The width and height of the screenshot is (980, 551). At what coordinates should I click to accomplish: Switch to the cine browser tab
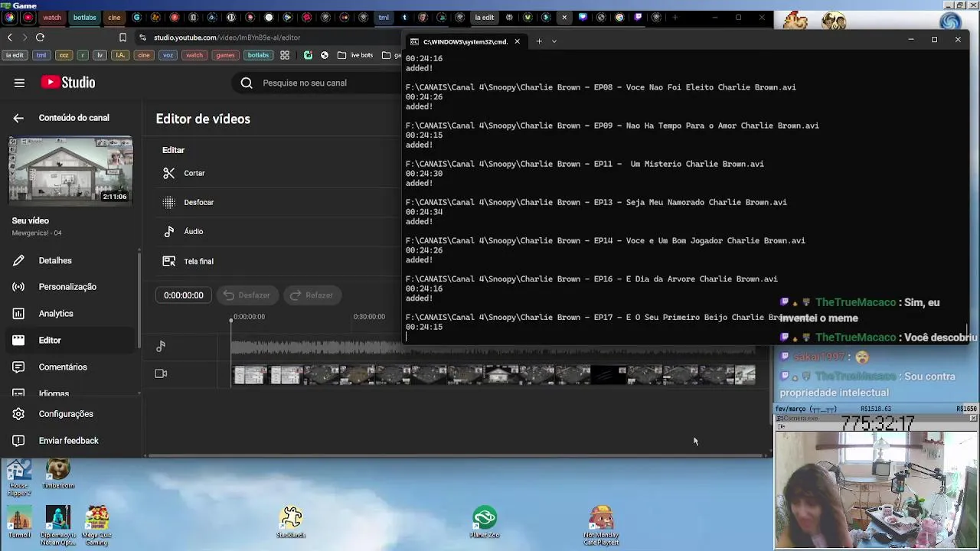click(114, 17)
